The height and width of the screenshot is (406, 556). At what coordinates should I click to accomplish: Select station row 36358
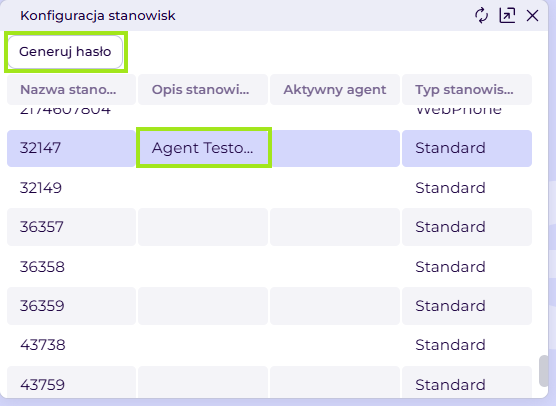[x=269, y=267]
